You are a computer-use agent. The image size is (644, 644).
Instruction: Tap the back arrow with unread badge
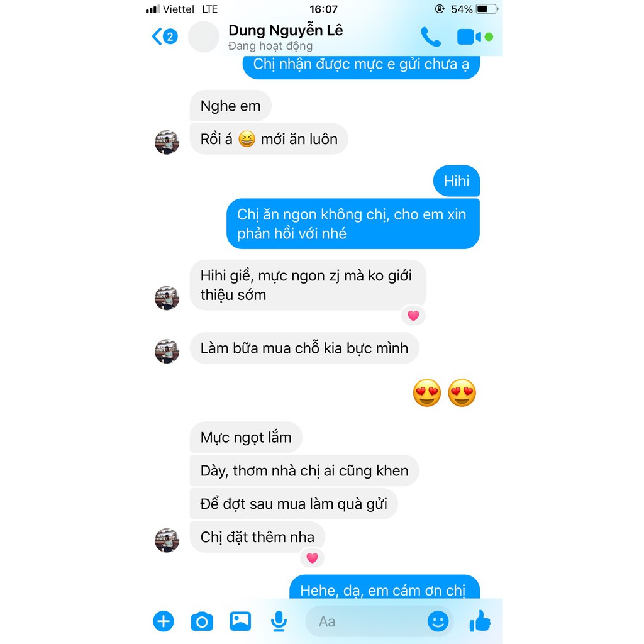pyautogui.click(x=165, y=36)
